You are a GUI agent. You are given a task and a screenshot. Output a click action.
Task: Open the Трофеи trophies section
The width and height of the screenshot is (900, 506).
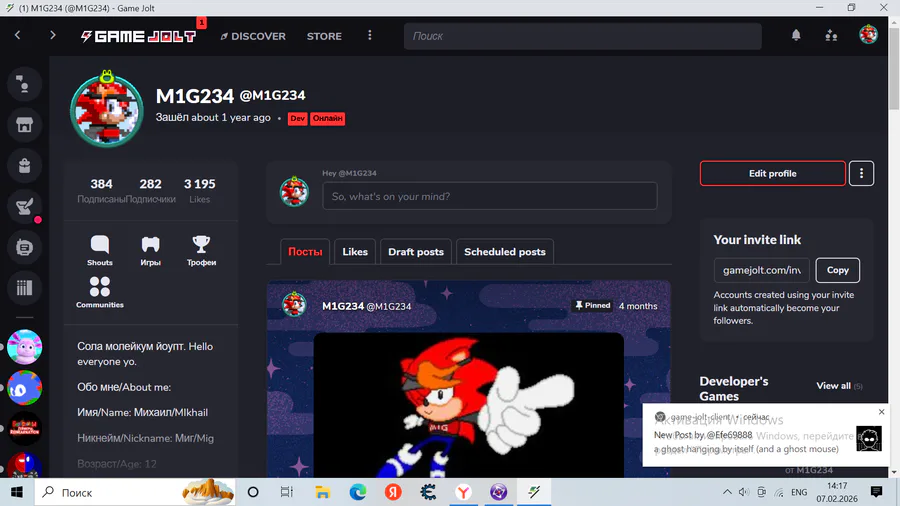pyautogui.click(x=201, y=251)
